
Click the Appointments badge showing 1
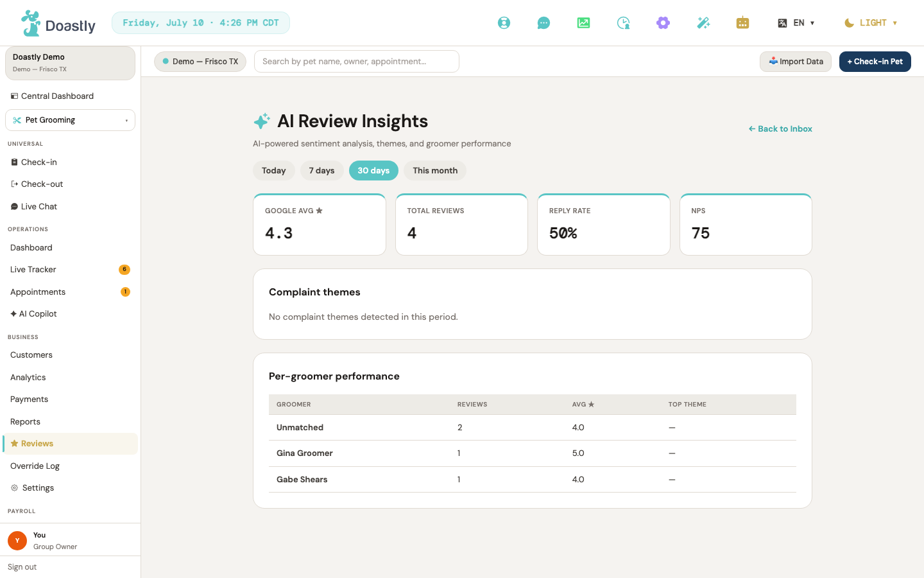[125, 292]
